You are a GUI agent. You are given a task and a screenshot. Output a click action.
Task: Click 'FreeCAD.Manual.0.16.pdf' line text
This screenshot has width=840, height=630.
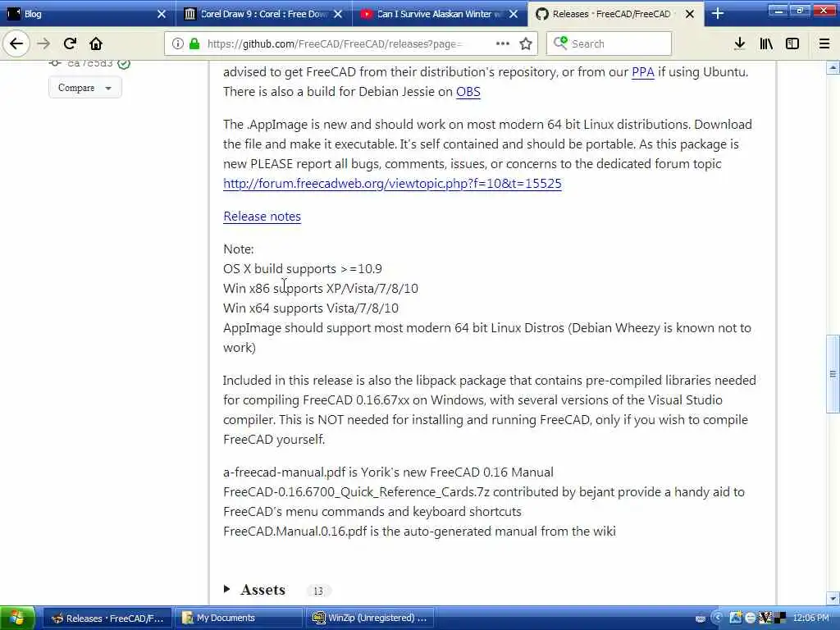[419, 532]
